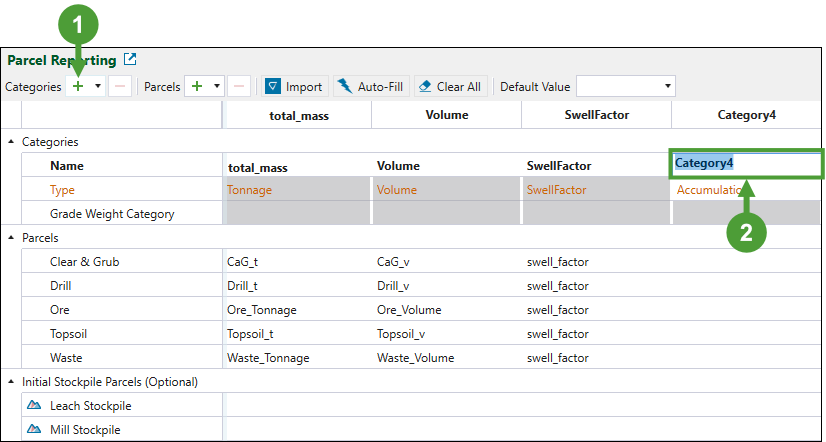Collapse Initial Stockpile Parcels section
This screenshot has width=826, height=442.
12,382
